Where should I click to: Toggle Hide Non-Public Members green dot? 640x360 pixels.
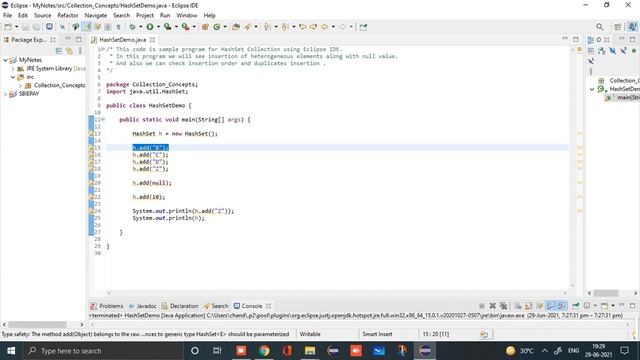633,51
